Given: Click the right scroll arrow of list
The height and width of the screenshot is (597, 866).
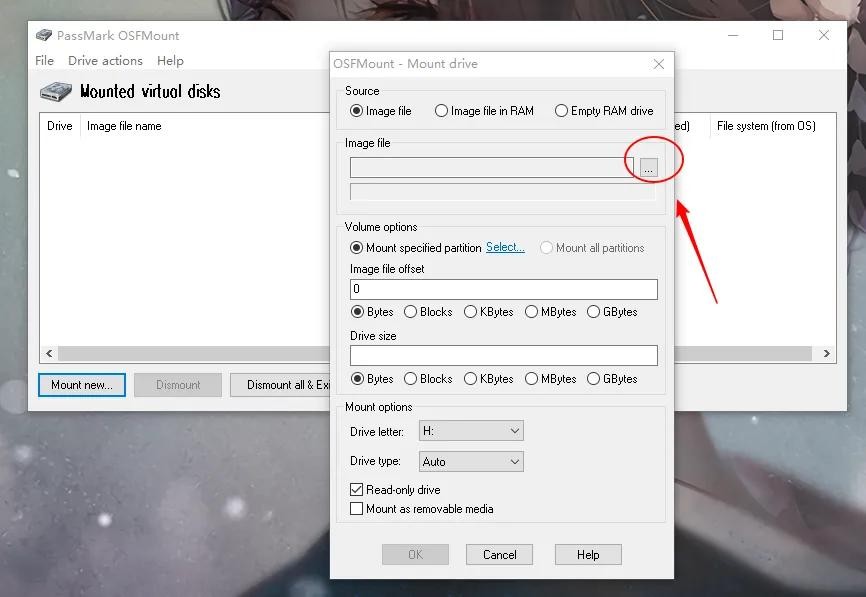Looking at the screenshot, I should 827,354.
